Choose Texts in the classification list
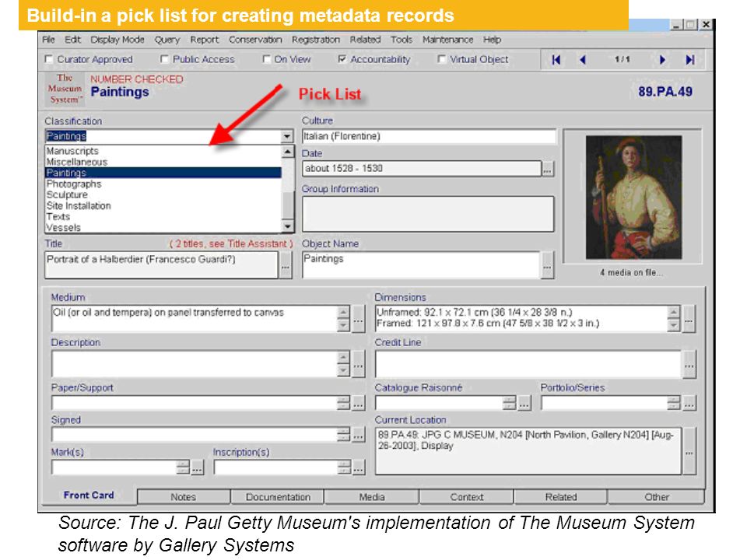 pyautogui.click(x=163, y=217)
